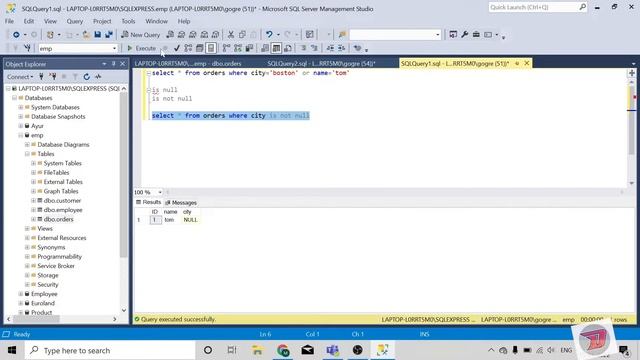Click the Increase Indent icon
This screenshot has width=640, height=360.
pyautogui.click(x=341, y=48)
